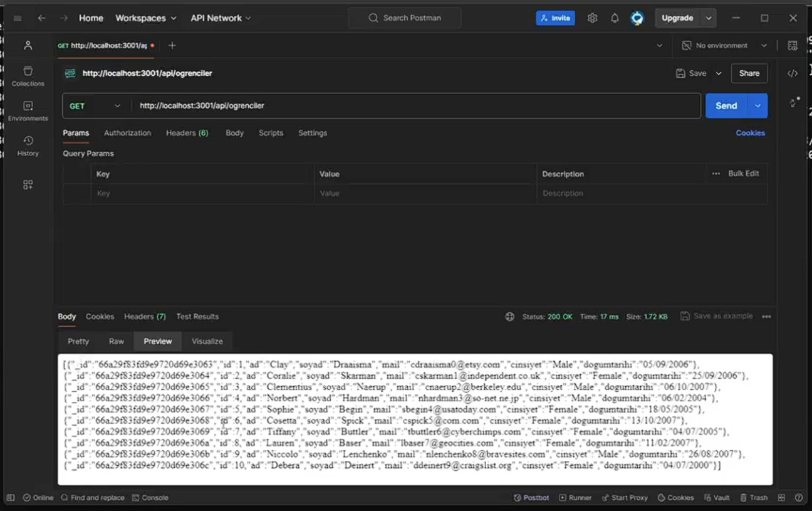Viewport: 812px width, 511px height.
Task: Open the Environments sidebar panel
Action: pos(28,110)
